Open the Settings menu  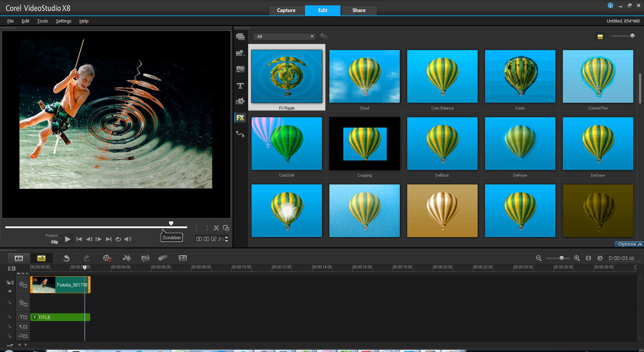(63, 21)
